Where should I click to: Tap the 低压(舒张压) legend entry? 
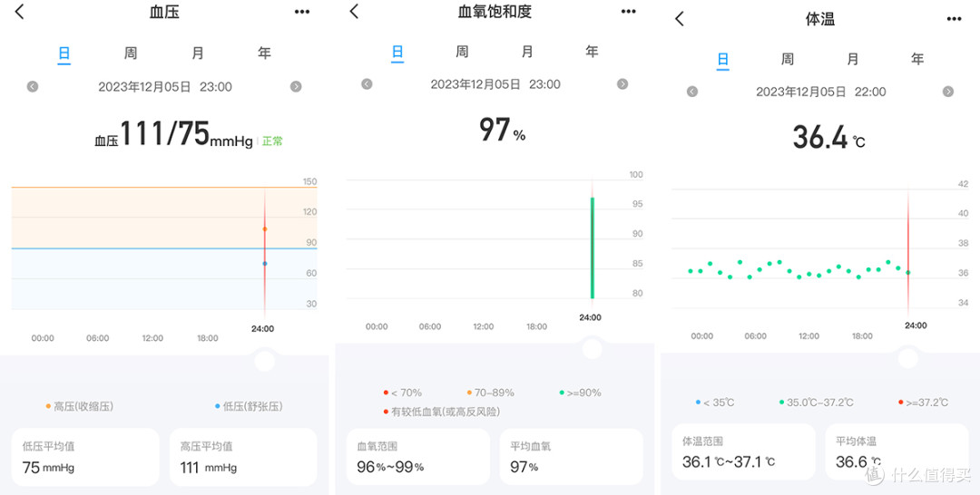pyautogui.click(x=249, y=406)
